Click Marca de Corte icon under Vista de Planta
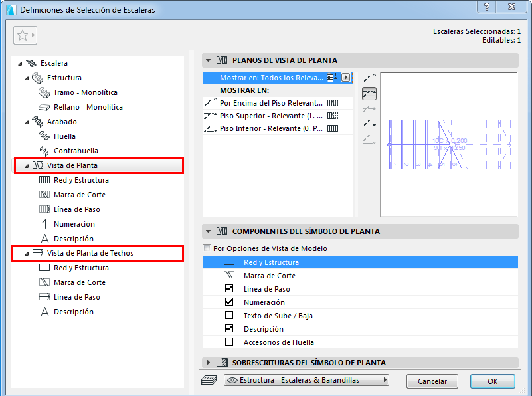Viewport: 532px width, 396px height. pyautogui.click(x=44, y=195)
